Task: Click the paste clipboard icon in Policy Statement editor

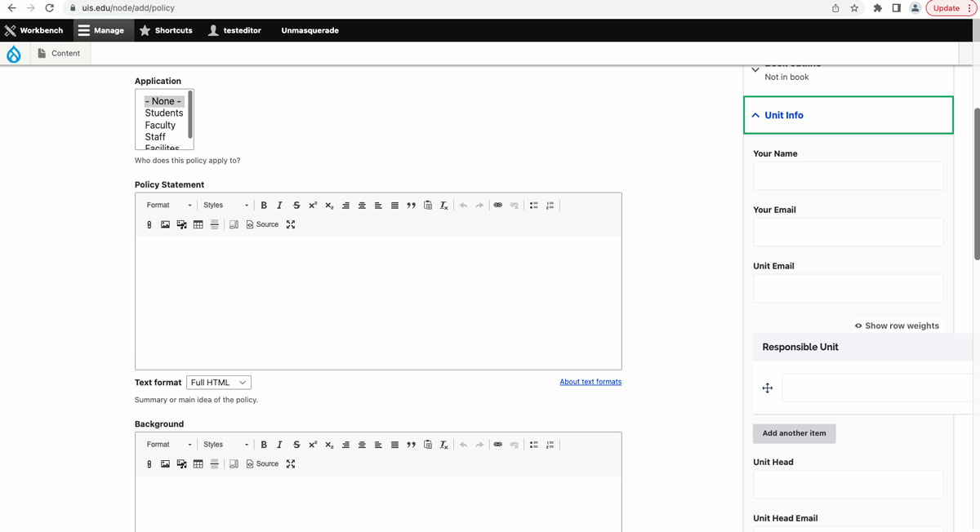Action: click(x=427, y=206)
